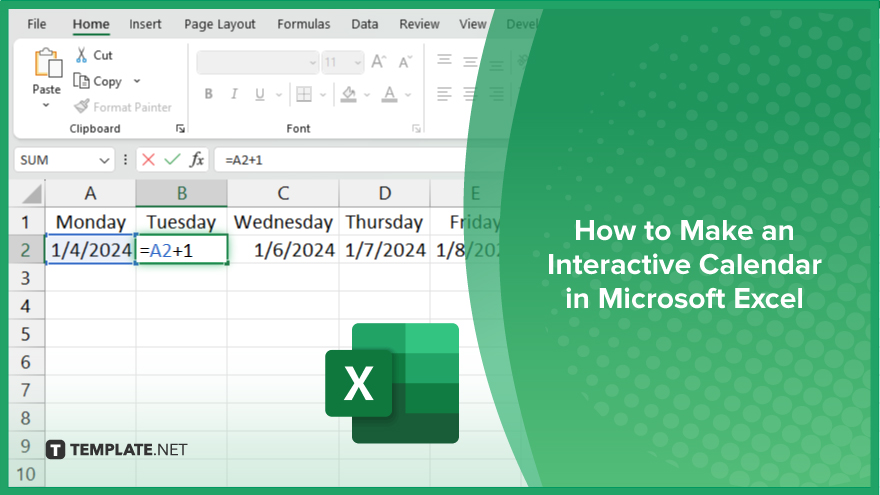Expand the Fill Color palette arrow
Screen dimensions: 880x495
pyautogui.click(x=367, y=95)
